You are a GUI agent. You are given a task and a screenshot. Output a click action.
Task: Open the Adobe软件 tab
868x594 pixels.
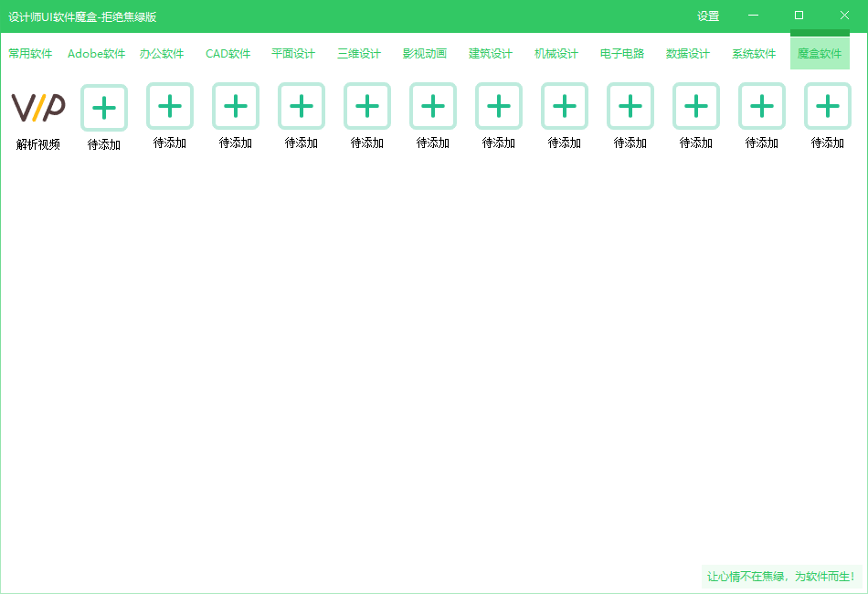(x=96, y=54)
